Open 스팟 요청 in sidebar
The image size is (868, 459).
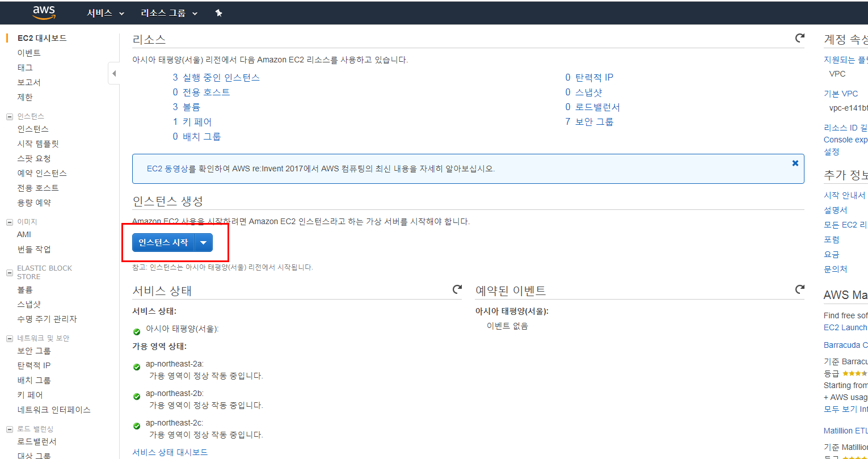tap(34, 158)
